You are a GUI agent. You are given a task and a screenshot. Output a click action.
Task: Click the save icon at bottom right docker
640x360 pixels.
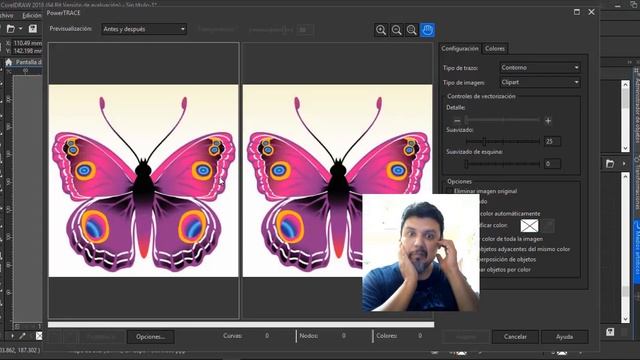pos(610,331)
